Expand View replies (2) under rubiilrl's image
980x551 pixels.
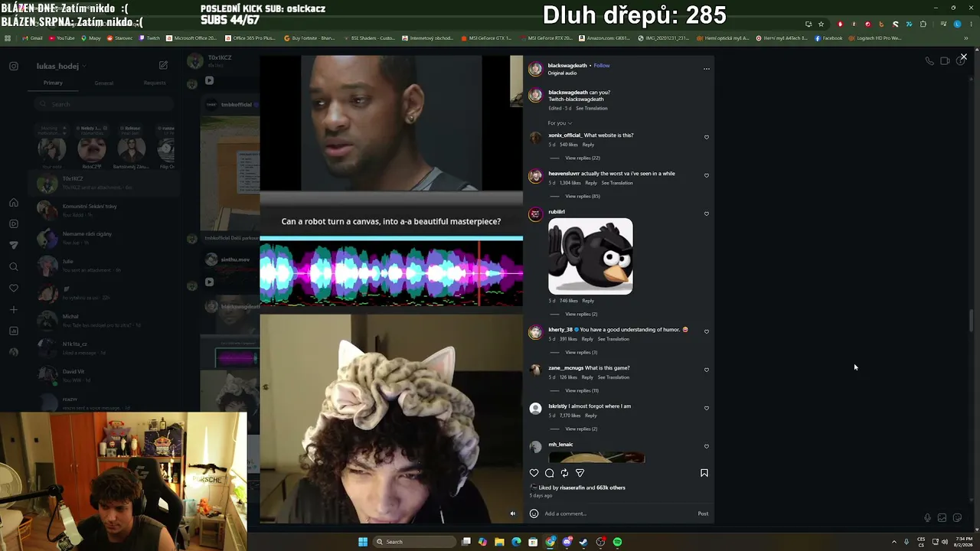click(x=581, y=314)
